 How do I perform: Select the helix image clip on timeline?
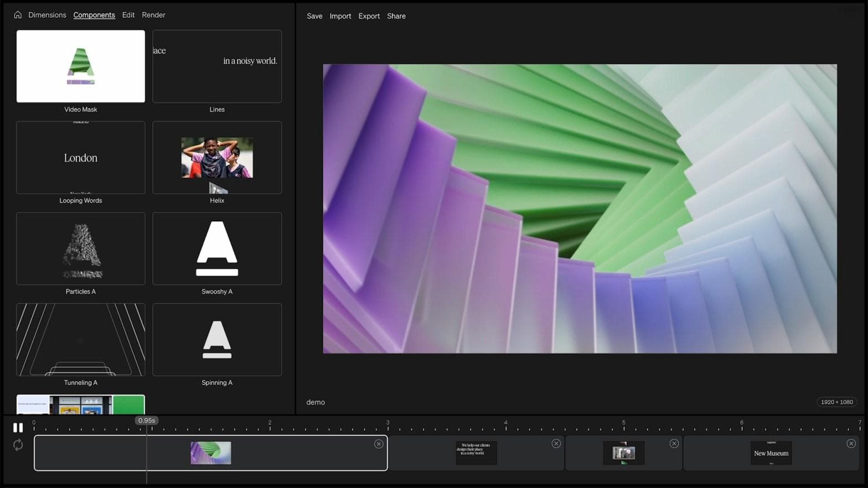pyautogui.click(x=624, y=453)
